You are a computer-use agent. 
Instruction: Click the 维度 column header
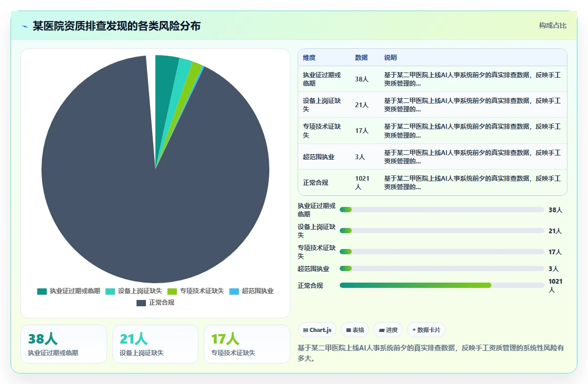[x=309, y=57]
